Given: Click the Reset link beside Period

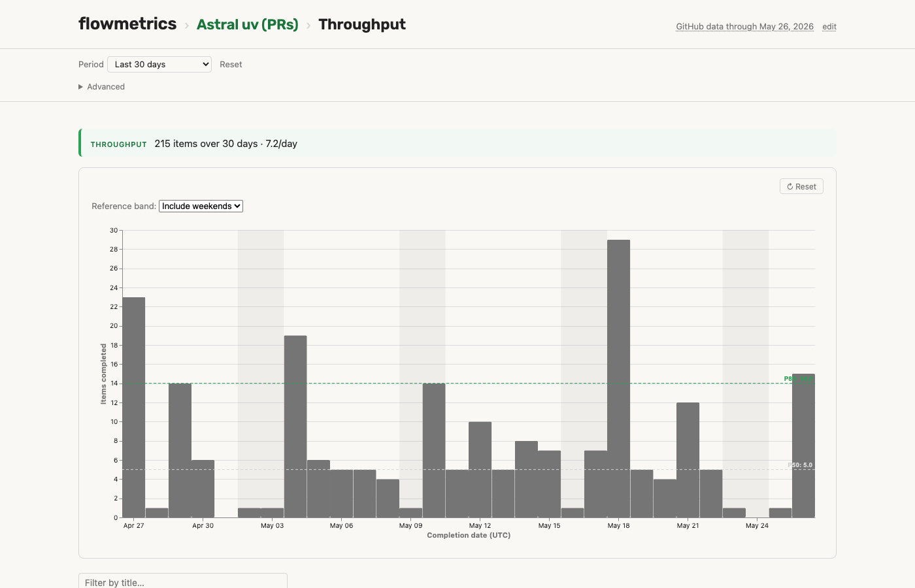Looking at the screenshot, I should click(x=231, y=64).
